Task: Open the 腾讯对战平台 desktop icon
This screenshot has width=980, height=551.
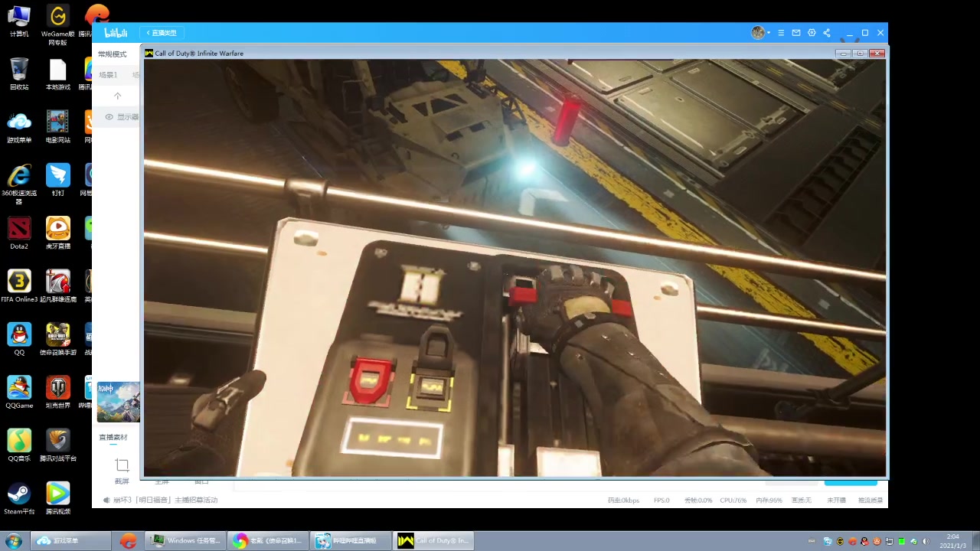Action: (x=58, y=445)
